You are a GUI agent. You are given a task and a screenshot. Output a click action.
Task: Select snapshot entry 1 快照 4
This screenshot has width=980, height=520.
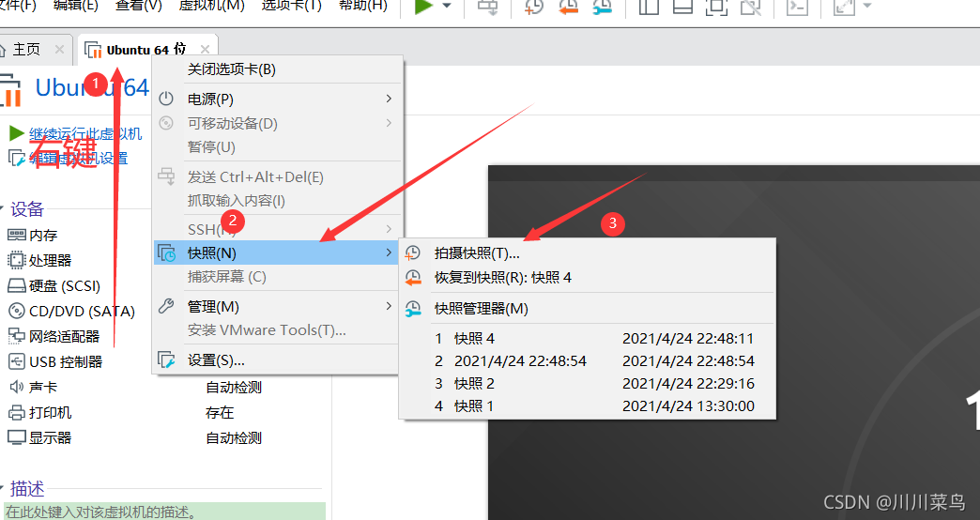tap(588, 338)
